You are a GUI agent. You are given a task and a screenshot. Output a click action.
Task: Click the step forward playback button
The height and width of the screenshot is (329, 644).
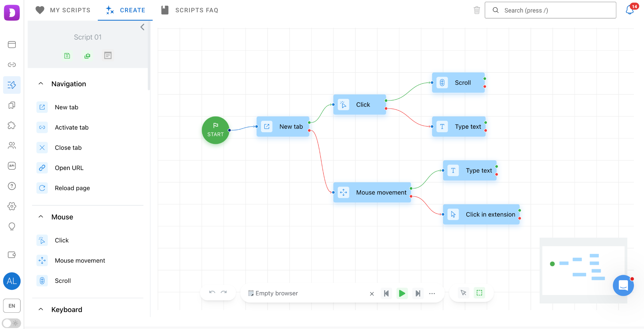point(418,293)
